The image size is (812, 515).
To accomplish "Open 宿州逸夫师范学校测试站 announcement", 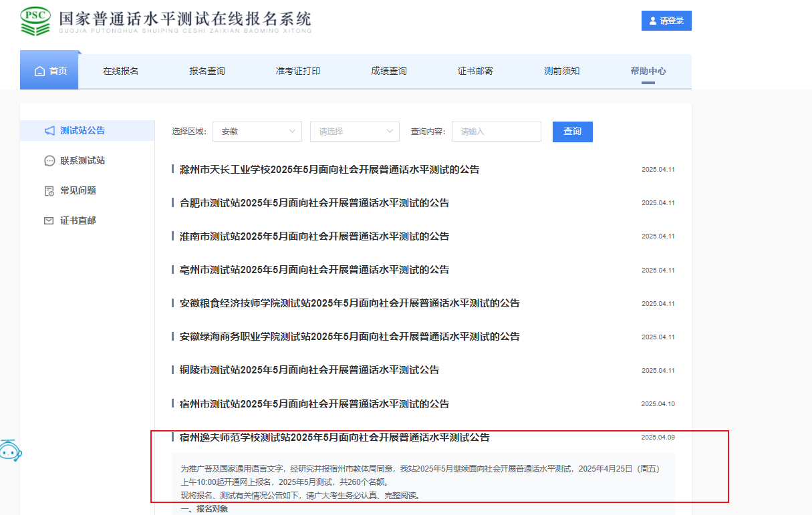I will point(335,438).
